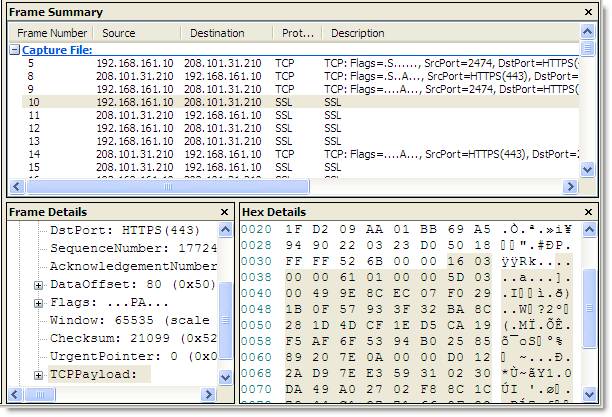Select the AcknowledgementNumber field
This screenshot has height=417, width=612.
click(133, 266)
